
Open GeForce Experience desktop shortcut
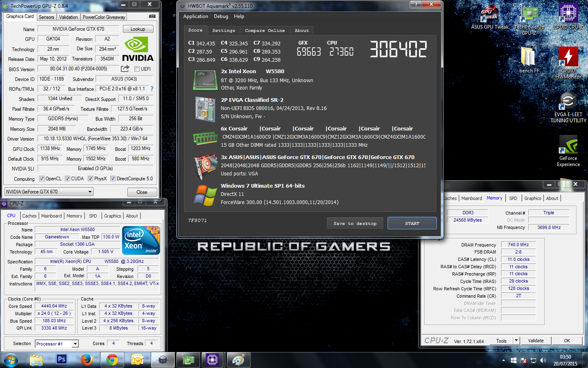568,151
